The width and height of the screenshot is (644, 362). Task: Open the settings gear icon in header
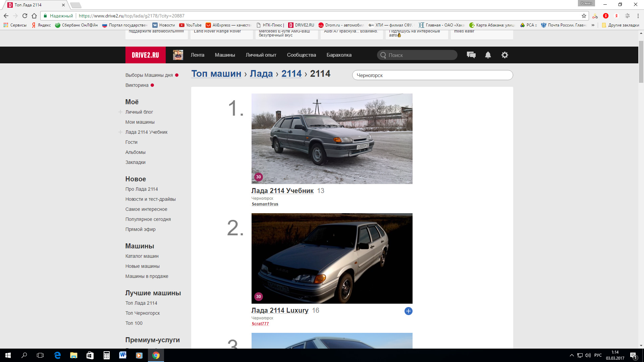coord(505,55)
